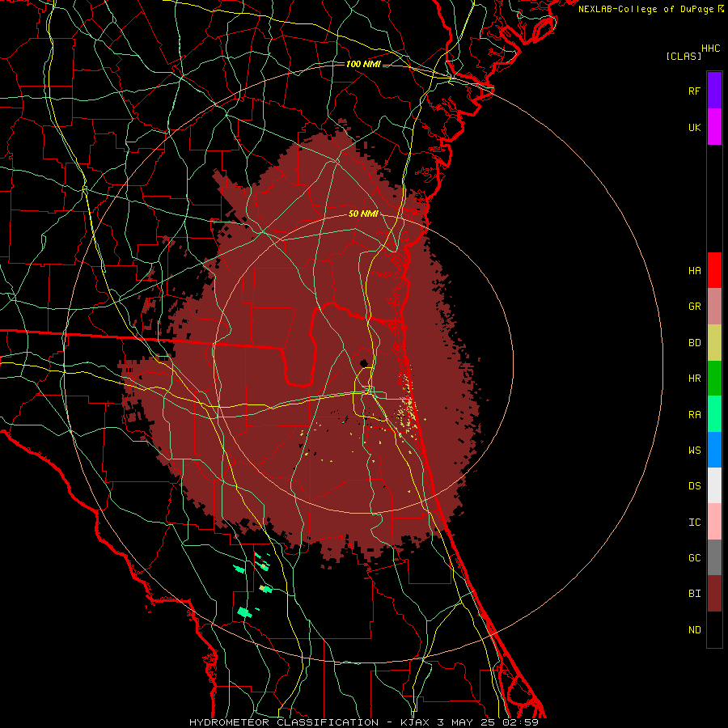Screen dimensions: 728x728
Task: Click the 'GC' legend label
Action: point(695,558)
